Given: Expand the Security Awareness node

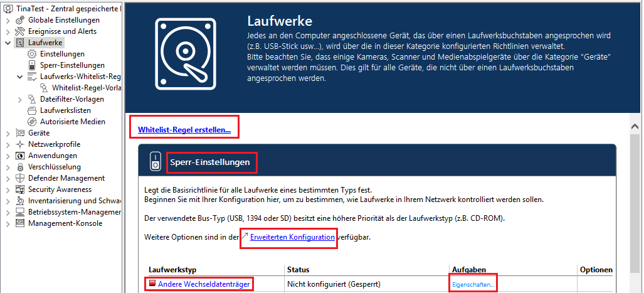Looking at the screenshot, I should pyautogui.click(x=8, y=189).
